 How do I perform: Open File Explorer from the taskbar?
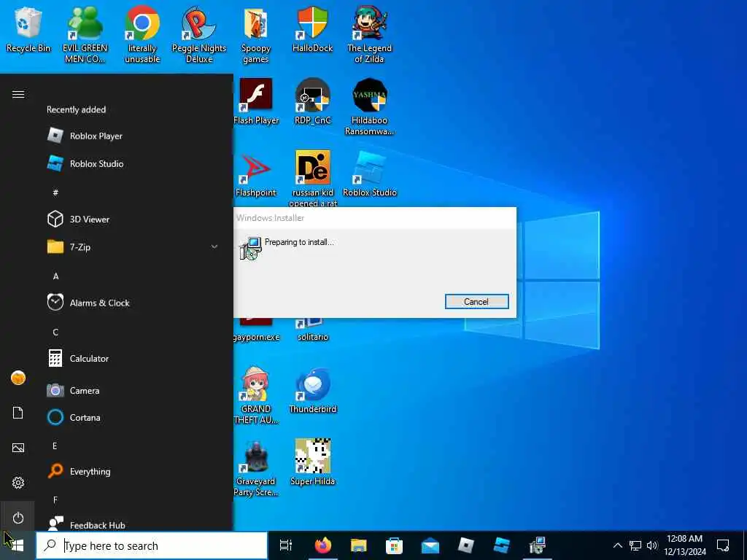[x=359, y=545]
